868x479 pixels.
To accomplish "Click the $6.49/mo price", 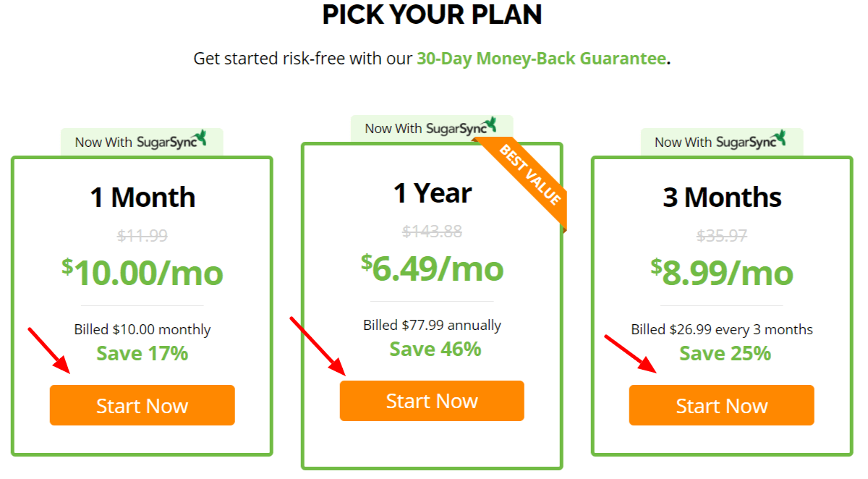I will pyautogui.click(x=433, y=268).
